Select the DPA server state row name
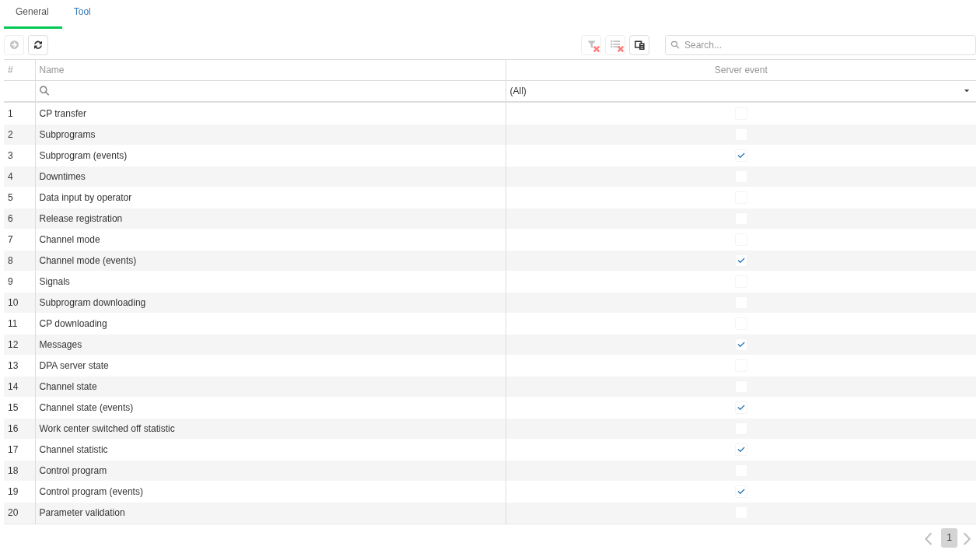 74,366
